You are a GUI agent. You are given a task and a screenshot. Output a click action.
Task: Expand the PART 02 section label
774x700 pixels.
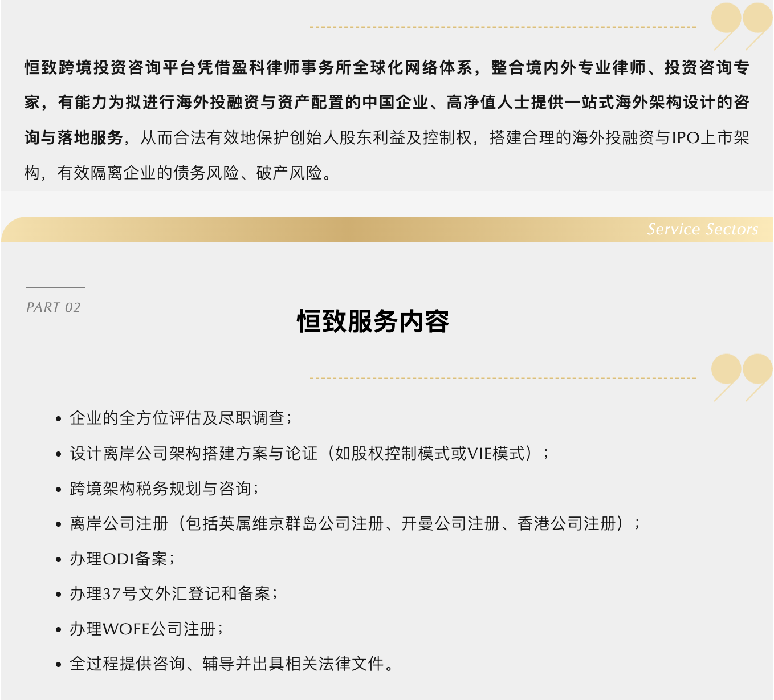(x=54, y=306)
